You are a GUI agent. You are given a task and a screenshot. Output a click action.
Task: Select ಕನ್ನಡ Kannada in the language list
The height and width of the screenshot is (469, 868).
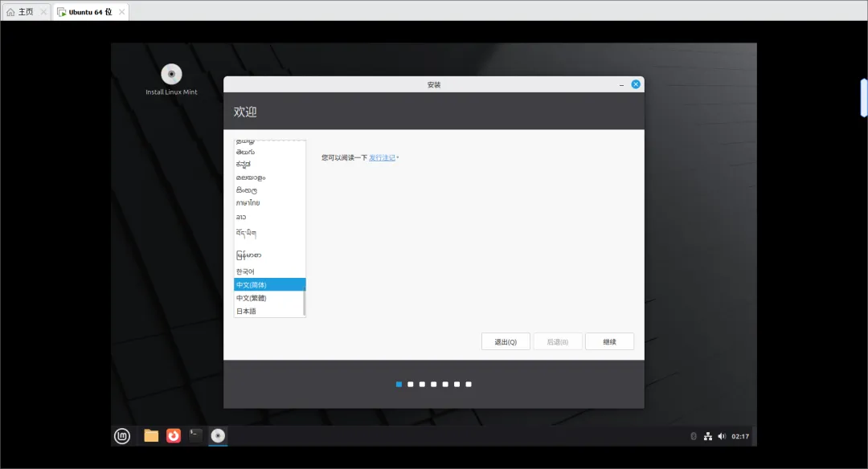click(x=269, y=165)
